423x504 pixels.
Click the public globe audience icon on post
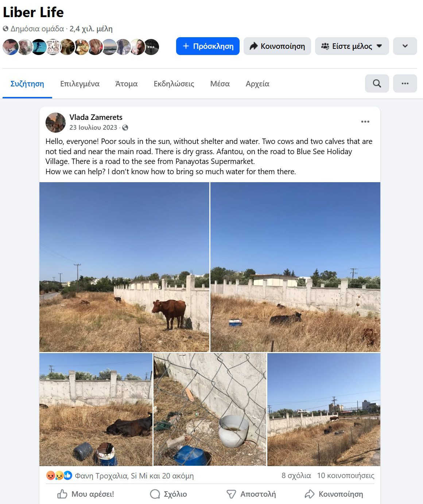pyautogui.click(x=125, y=128)
